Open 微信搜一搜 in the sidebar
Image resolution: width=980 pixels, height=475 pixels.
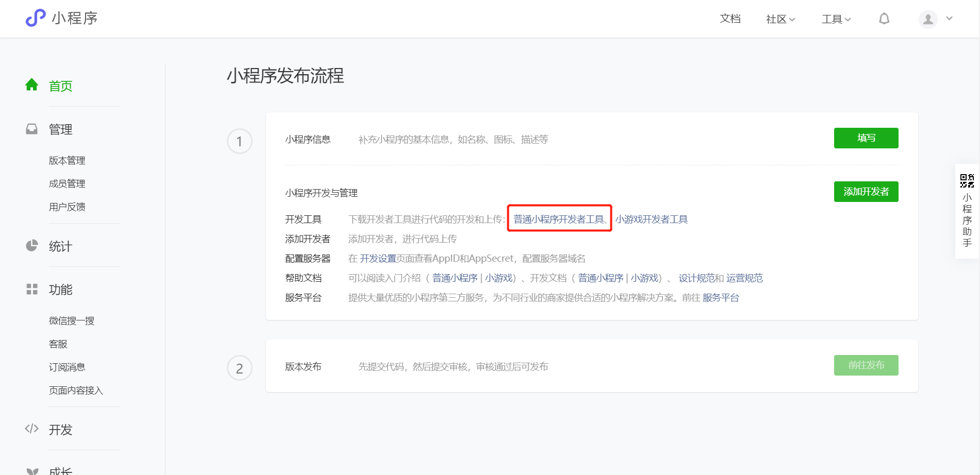click(72, 320)
